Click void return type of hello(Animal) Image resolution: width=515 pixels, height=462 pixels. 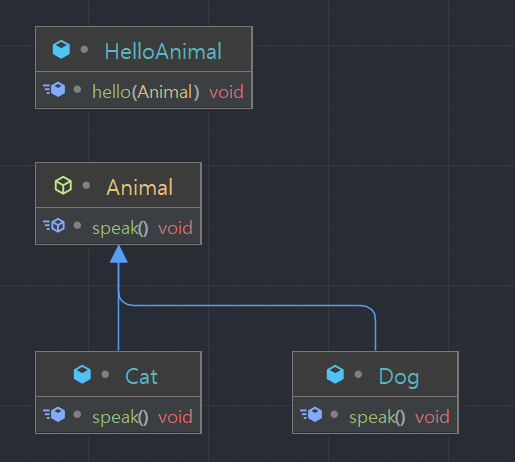(226, 92)
